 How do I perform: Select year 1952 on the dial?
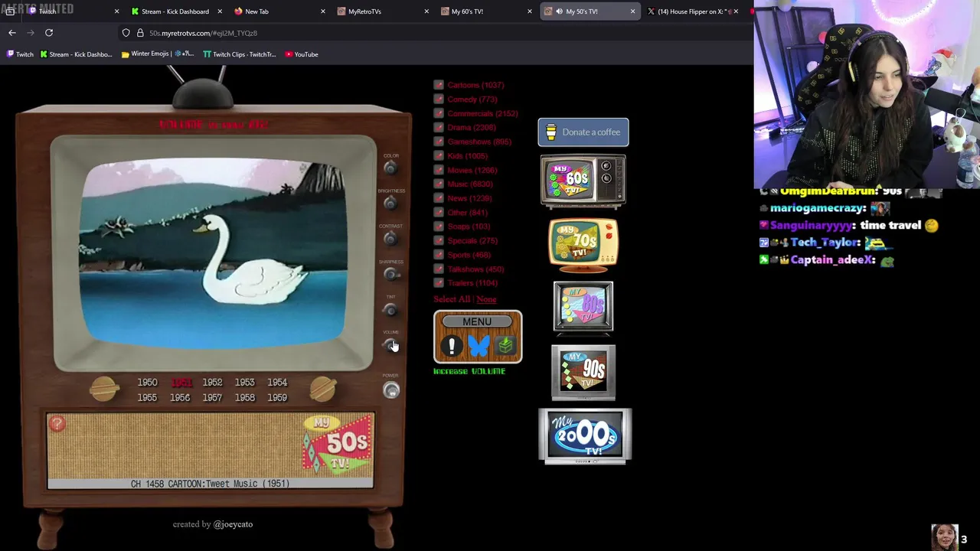(212, 382)
